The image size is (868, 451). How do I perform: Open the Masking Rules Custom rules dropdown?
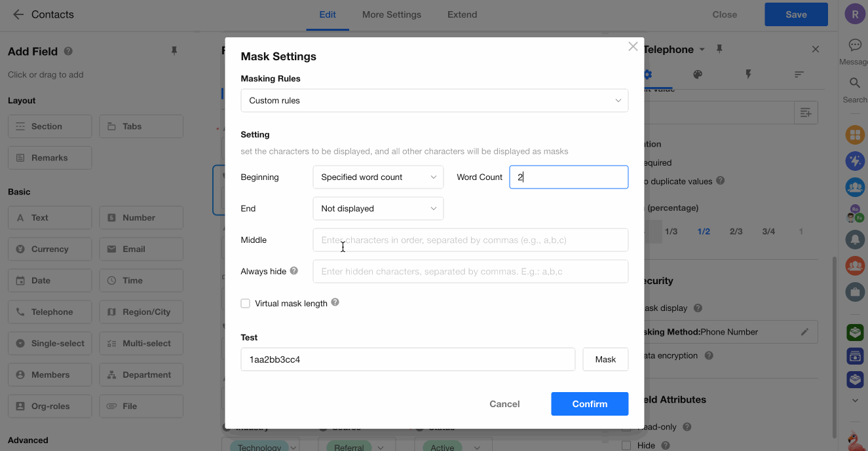coord(434,101)
